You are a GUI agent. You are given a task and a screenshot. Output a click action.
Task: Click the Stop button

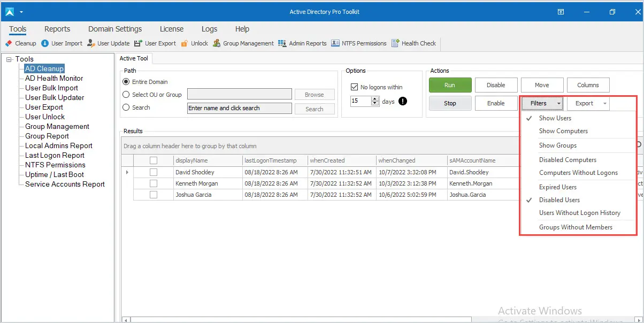(450, 103)
